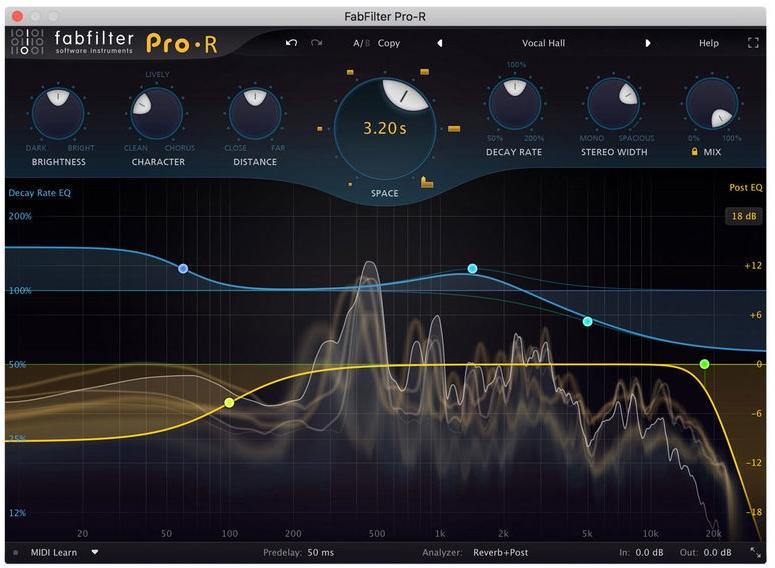Click the MIDI Learn button
Viewport: 775px width, 568px height.
[53, 552]
